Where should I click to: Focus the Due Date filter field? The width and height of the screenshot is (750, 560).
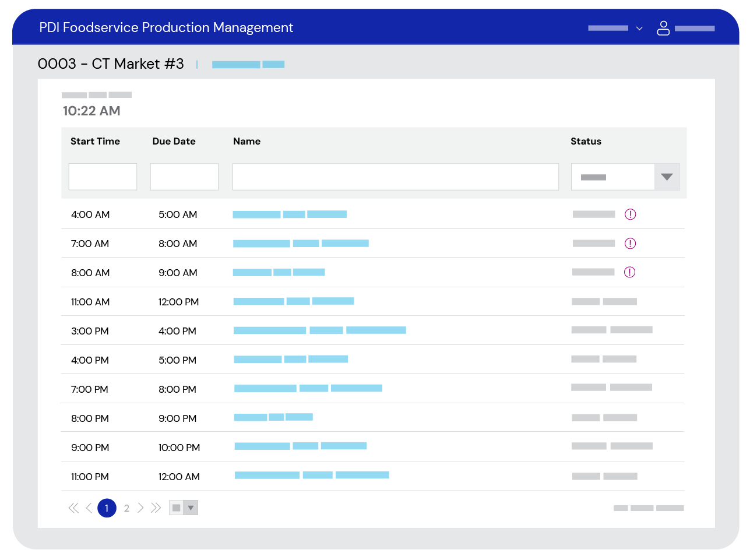coord(184,177)
